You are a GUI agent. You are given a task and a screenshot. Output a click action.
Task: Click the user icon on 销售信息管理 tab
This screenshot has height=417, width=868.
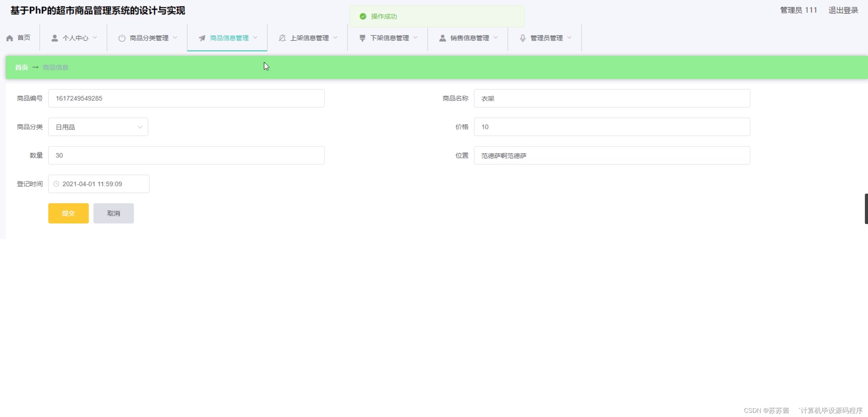[442, 38]
